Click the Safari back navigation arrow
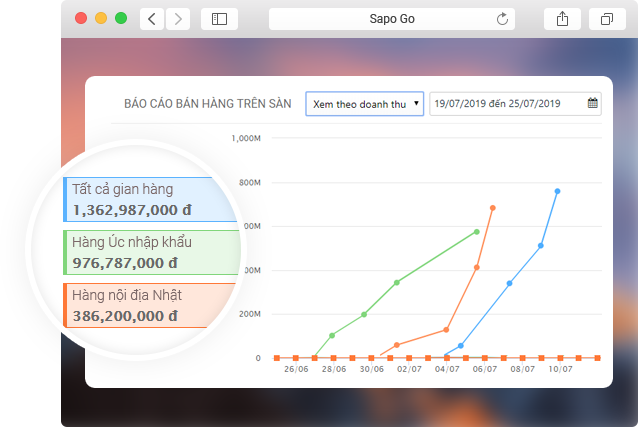 151,18
